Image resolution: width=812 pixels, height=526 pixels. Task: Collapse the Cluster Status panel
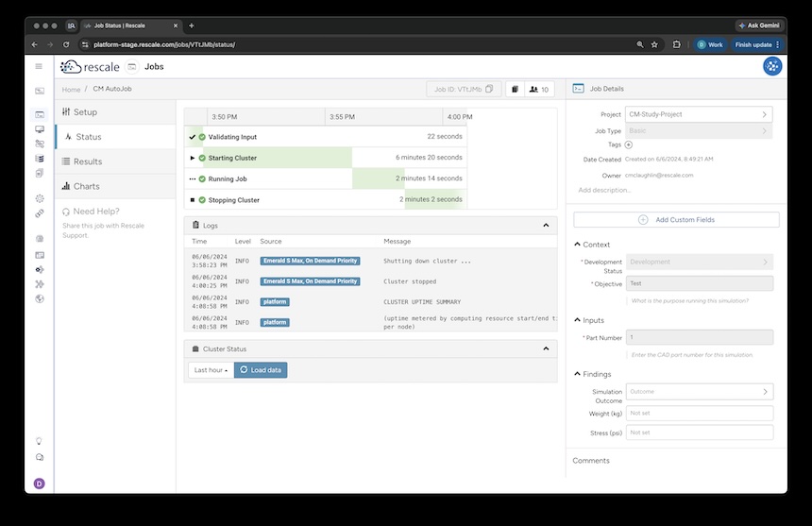(x=546, y=349)
